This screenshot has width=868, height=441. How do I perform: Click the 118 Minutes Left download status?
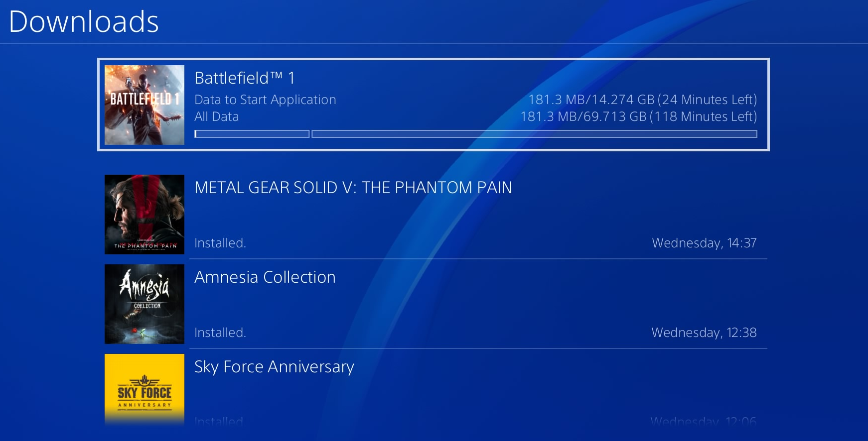pyautogui.click(x=638, y=117)
